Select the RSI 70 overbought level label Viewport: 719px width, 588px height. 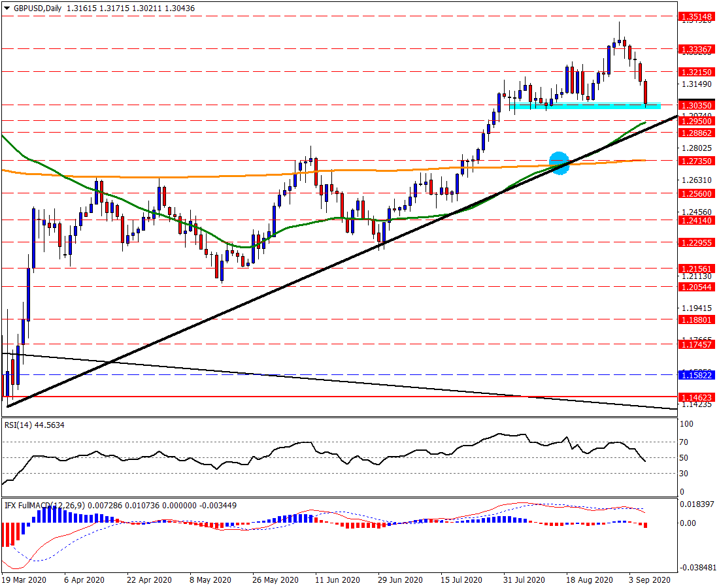pos(684,442)
